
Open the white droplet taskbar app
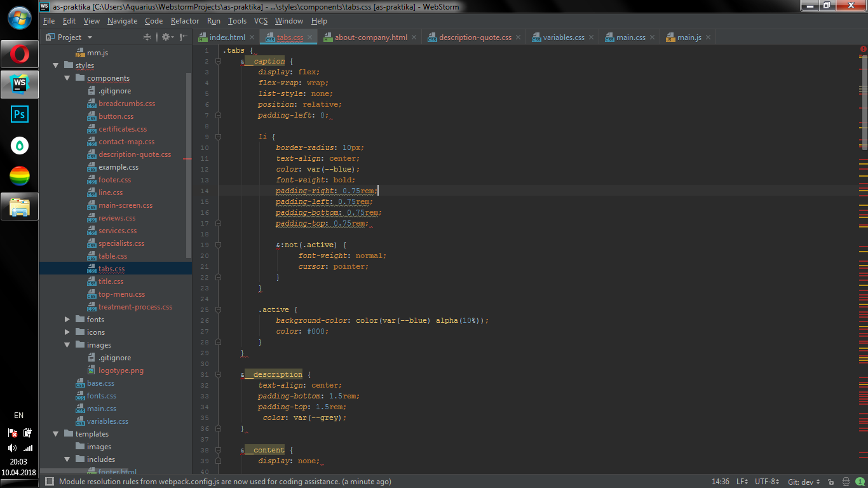click(x=20, y=146)
